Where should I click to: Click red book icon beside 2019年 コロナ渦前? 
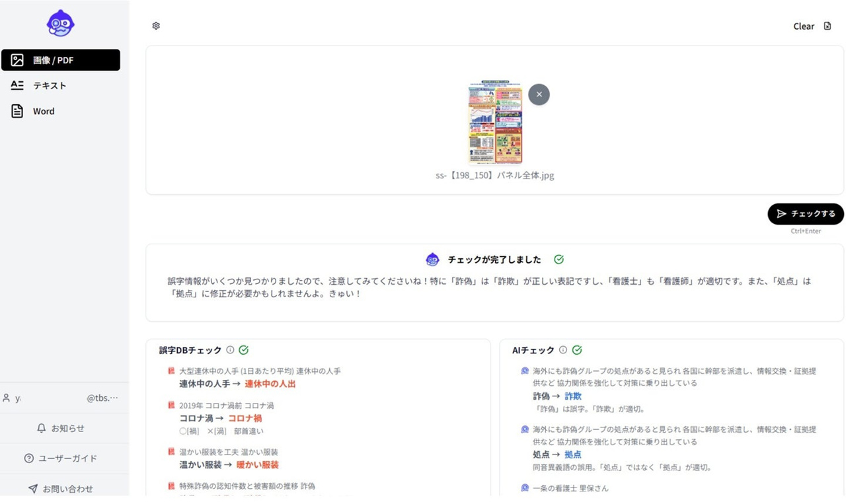pos(172,406)
